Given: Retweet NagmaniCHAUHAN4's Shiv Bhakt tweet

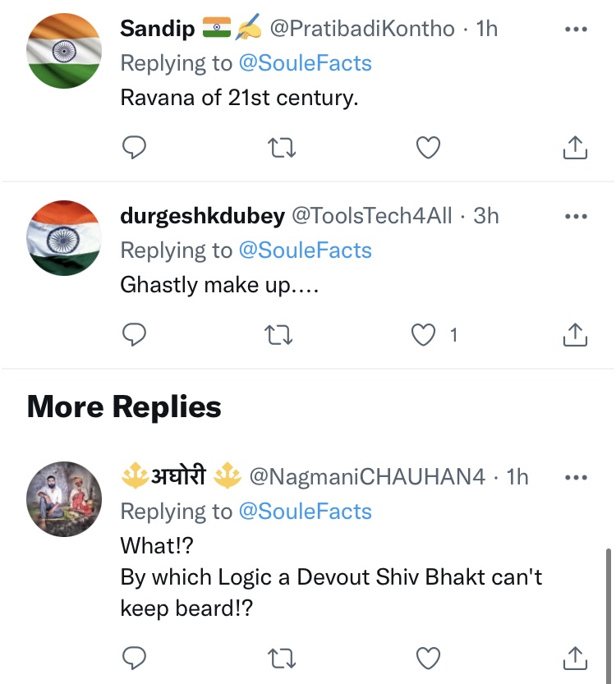Looking at the screenshot, I should pos(282,657).
